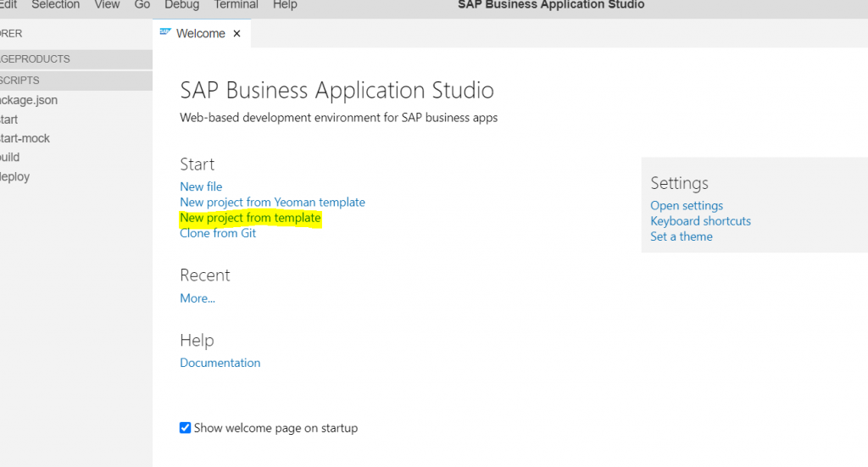Click New project from template

250,218
